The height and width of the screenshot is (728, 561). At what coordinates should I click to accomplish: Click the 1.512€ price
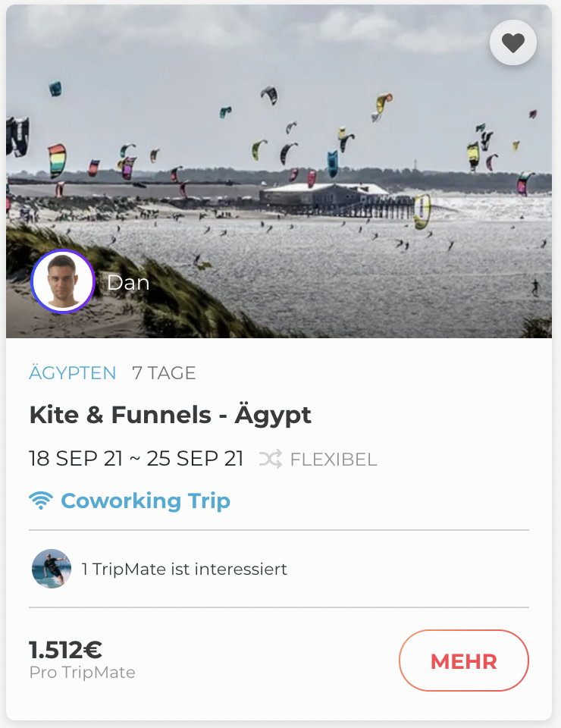[65, 650]
